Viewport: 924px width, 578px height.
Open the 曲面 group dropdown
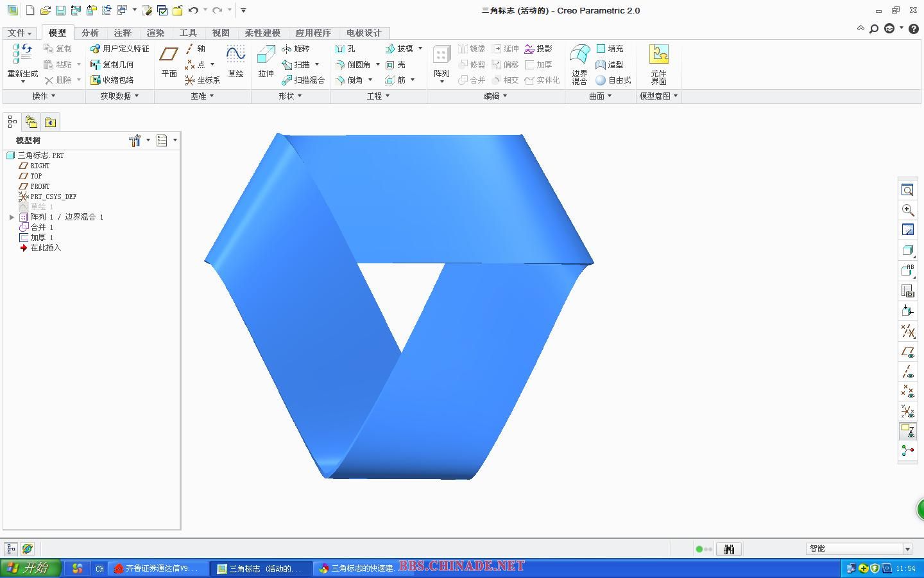pos(601,96)
